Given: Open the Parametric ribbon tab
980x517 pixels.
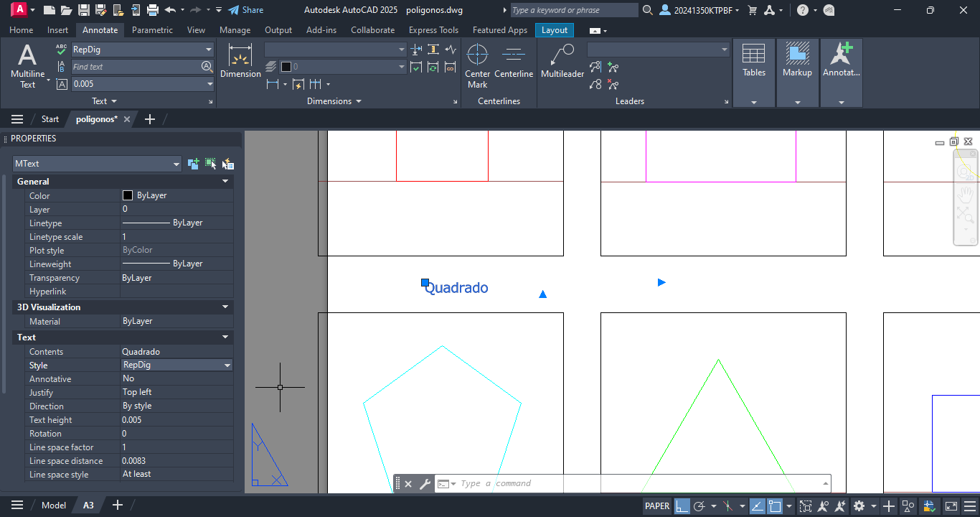Looking at the screenshot, I should point(152,30).
